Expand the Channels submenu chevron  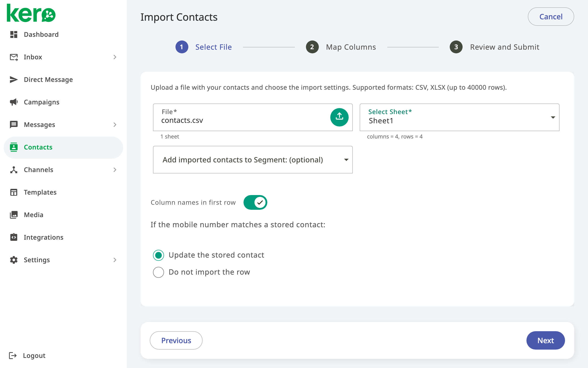pos(115,170)
